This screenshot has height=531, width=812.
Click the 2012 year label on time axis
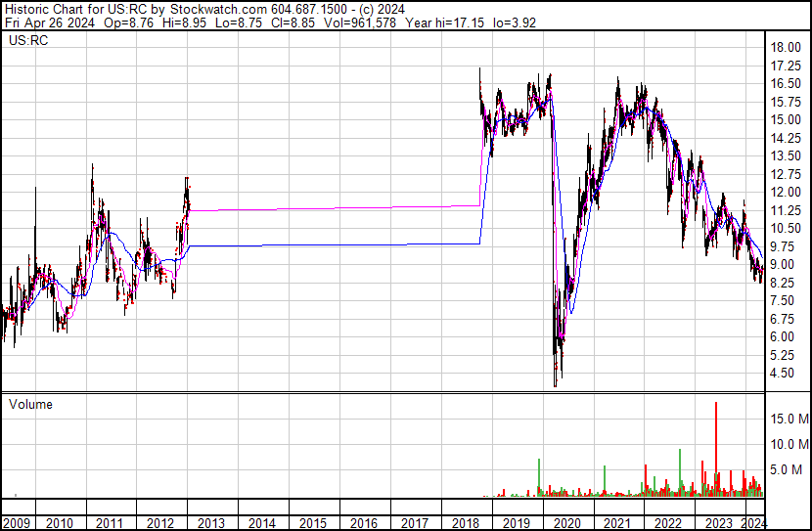[x=160, y=523]
